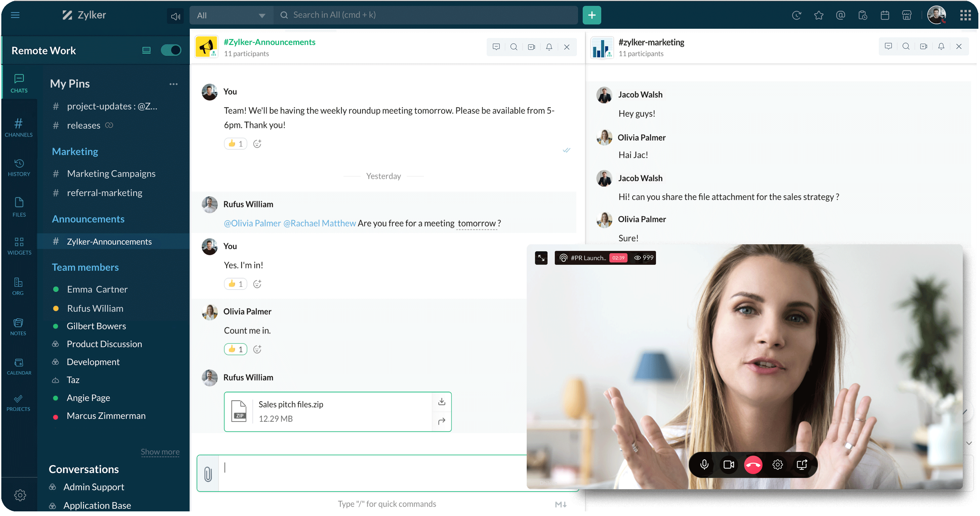980x516 pixels.
Task: Toggle the Remote Work switch off
Action: click(x=171, y=50)
